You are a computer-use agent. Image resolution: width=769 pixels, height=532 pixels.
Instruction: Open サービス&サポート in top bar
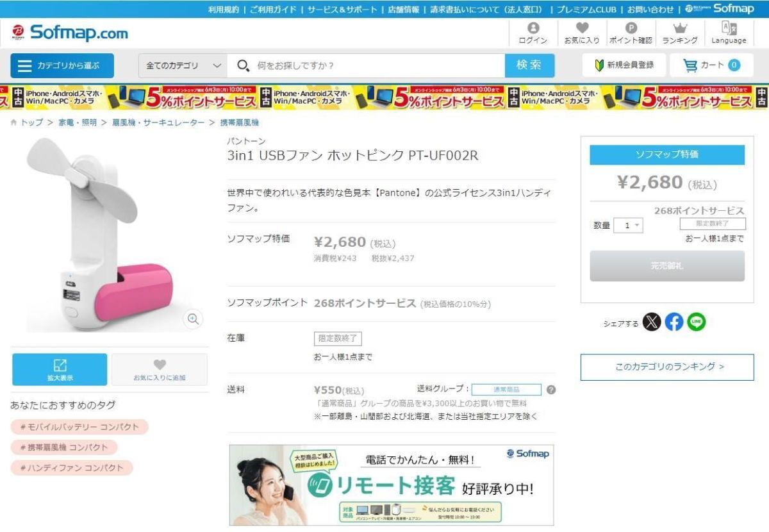click(x=342, y=10)
